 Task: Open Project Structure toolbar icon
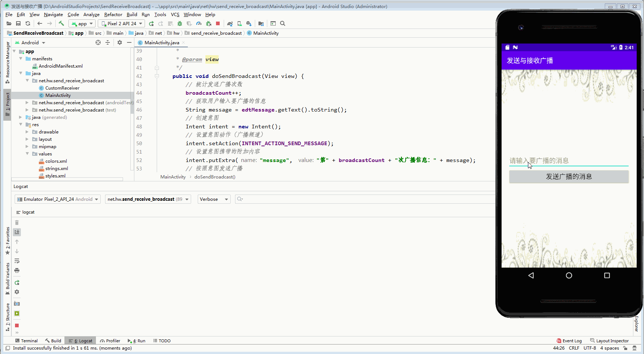pyautogui.click(x=261, y=23)
